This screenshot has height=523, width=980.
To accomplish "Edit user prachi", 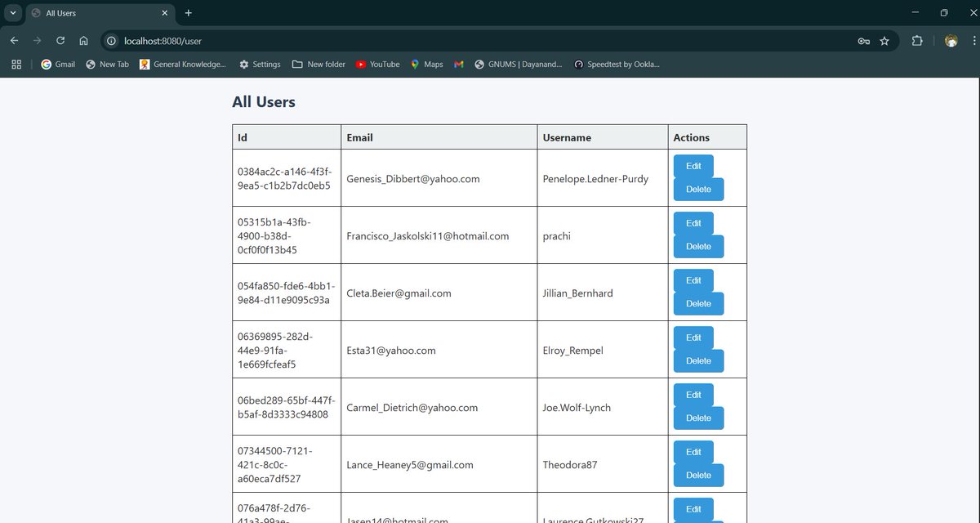I will click(693, 223).
